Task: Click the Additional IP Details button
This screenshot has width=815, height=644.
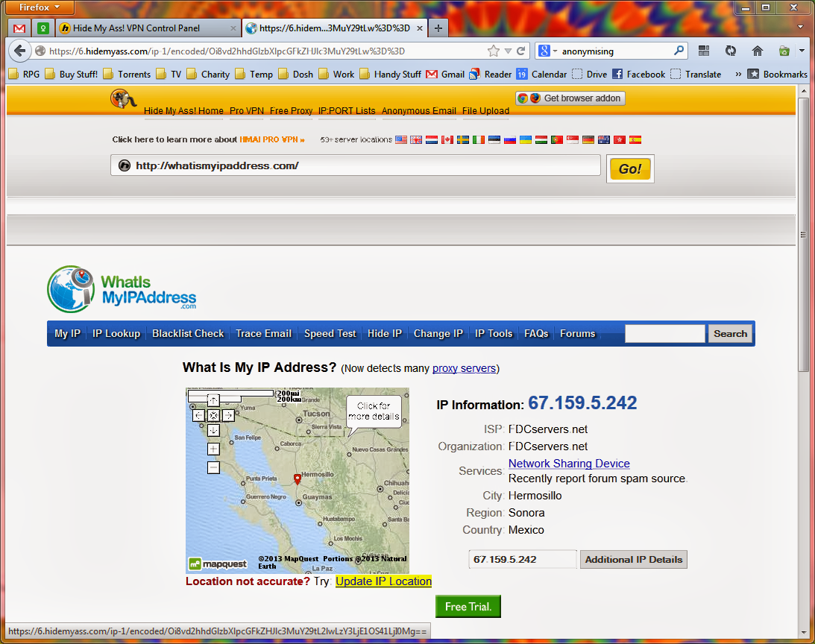Action: [634, 559]
